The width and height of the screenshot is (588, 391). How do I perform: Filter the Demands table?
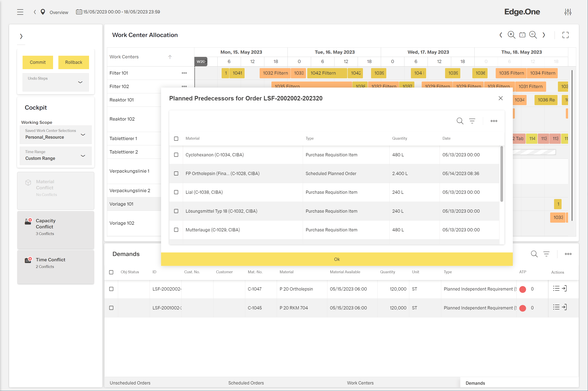[x=546, y=254]
